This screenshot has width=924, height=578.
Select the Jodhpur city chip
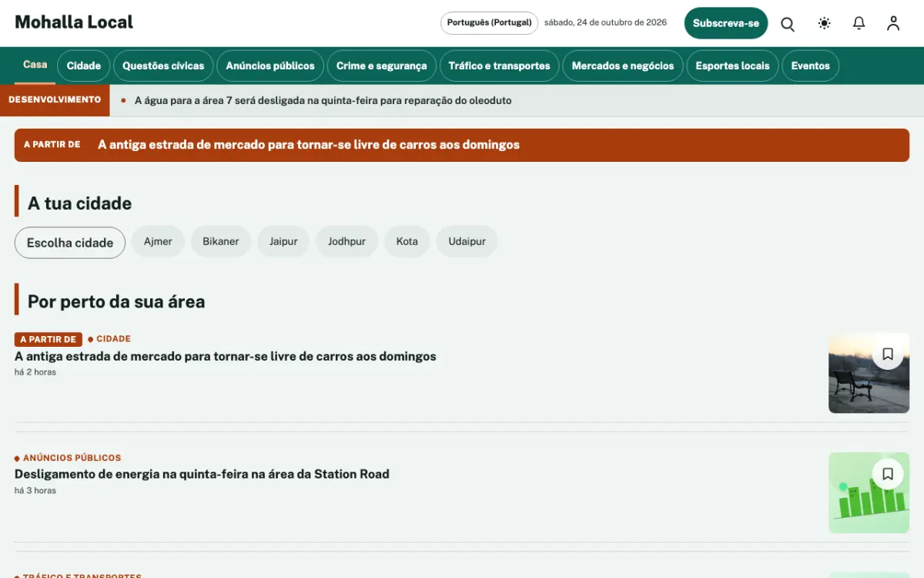(347, 241)
